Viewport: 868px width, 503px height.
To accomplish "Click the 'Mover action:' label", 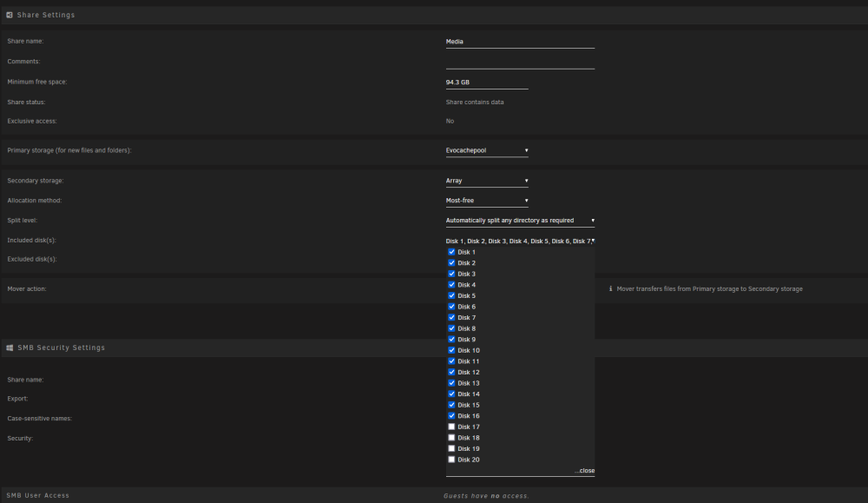I will click(27, 288).
